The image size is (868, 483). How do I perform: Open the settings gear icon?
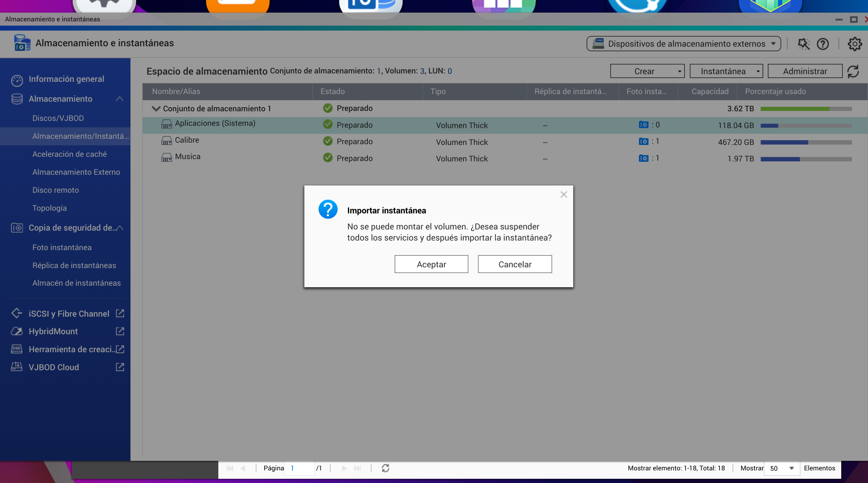click(855, 44)
